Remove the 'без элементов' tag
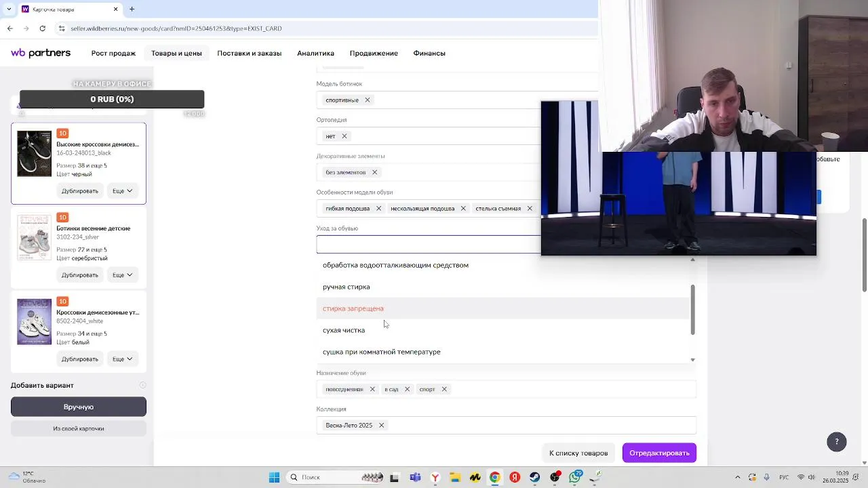The height and width of the screenshot is (488, 868). click(374, 172)
